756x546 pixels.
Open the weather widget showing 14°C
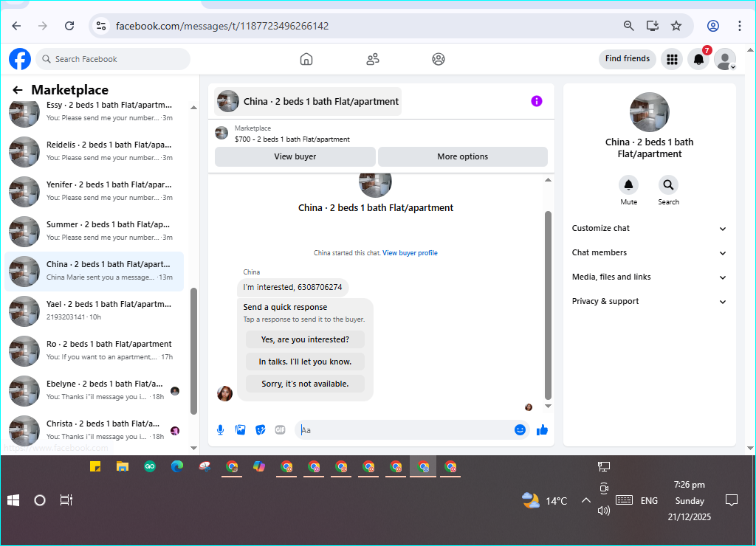coord(545,501)
